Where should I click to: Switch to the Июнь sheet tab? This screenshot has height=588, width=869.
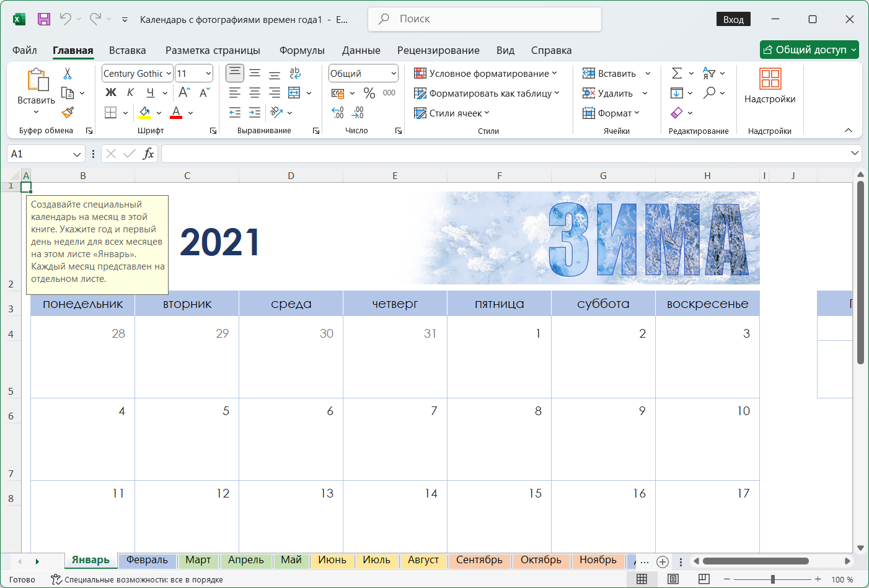click(x=332, y=560)
